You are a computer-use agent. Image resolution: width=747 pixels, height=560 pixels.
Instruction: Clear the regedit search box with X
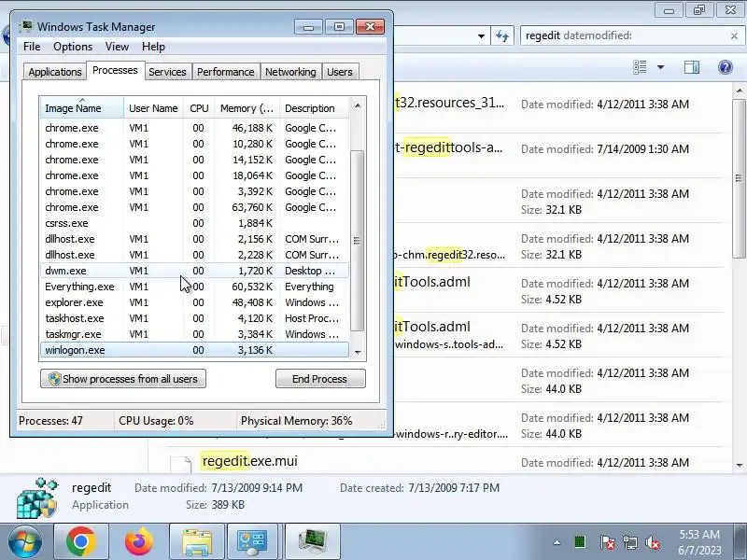click(734, 35)
